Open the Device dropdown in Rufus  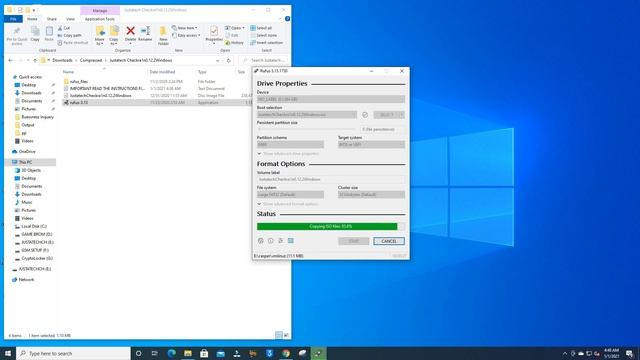pos(331,100)
